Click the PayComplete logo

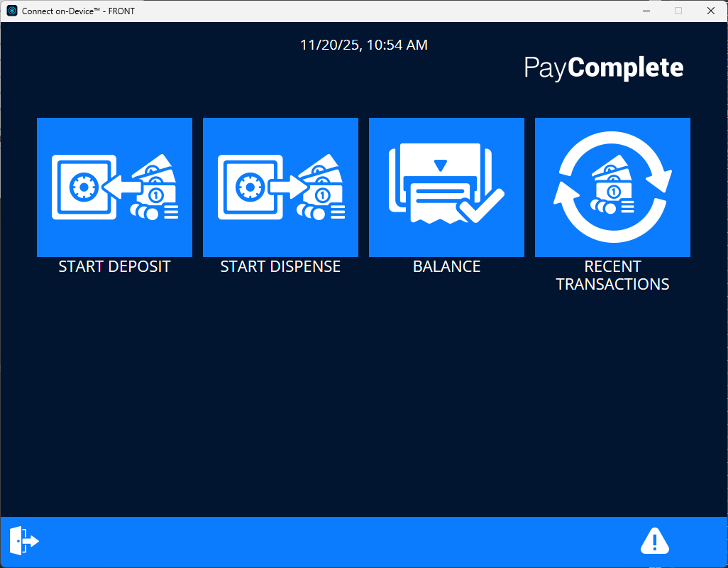[603, 67]
